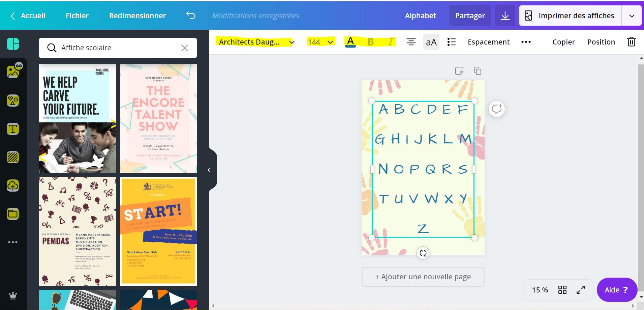Select the laptop and sunglasses template
The image size is (644, 310).
pos(78,300)
